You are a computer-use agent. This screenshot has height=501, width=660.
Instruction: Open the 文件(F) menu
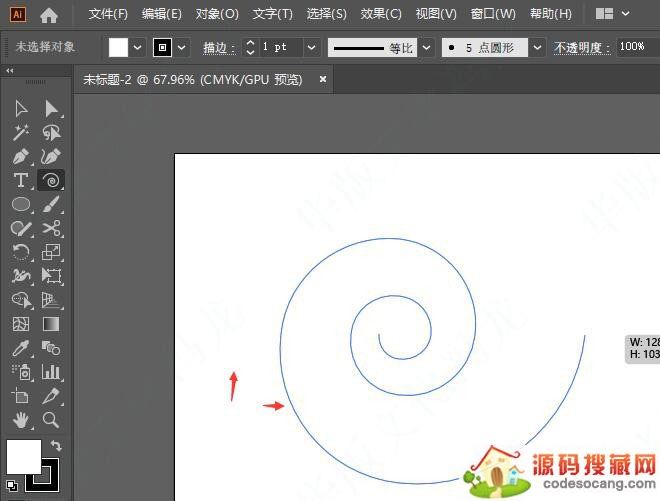pyautogui.click(x=108, y=14)
